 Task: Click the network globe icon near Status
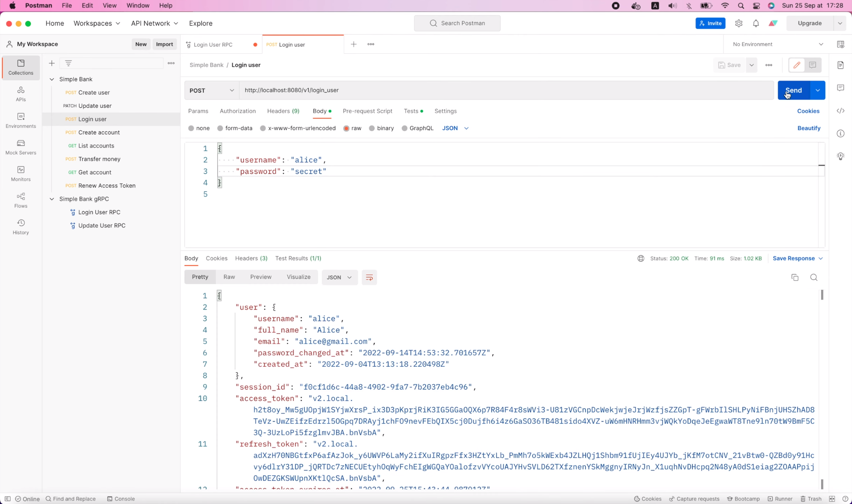coord(641,259)
